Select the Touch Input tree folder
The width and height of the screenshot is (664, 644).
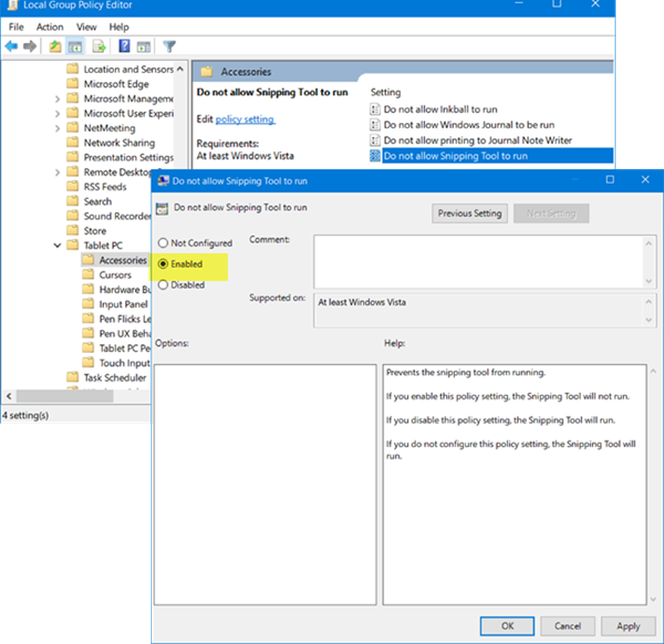(x=125, y=363)
